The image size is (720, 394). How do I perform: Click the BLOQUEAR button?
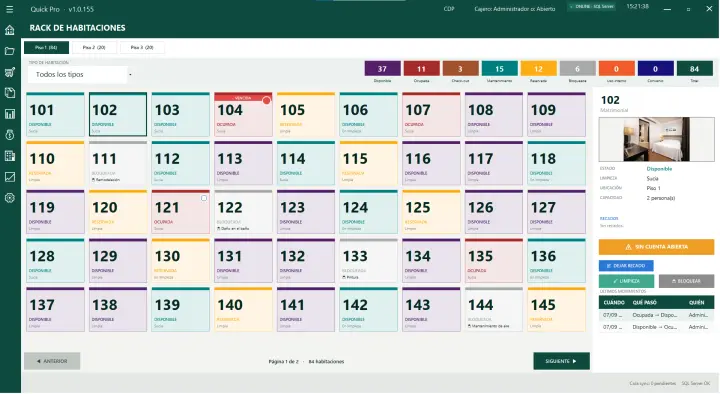tap(686, 281)
